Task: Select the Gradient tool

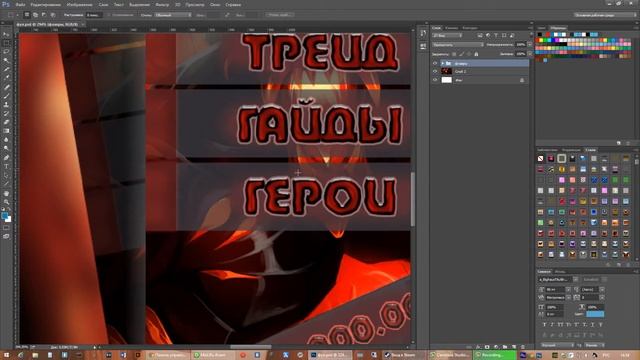Action: (x=6, y=131)
